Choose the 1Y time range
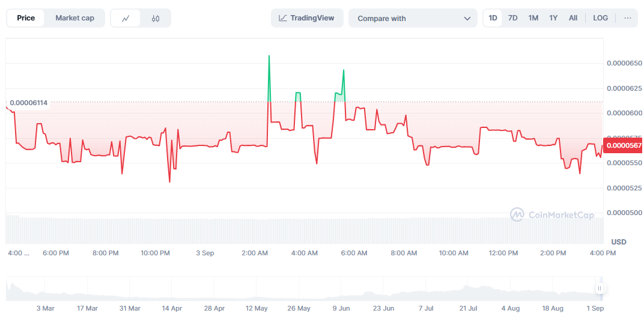 (x=553, y=18)
